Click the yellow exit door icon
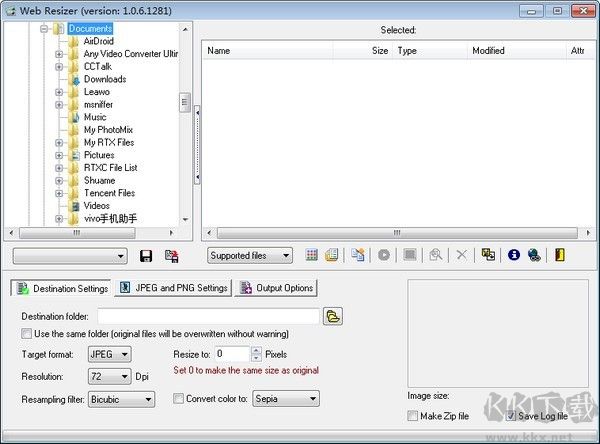 (560, 255)
